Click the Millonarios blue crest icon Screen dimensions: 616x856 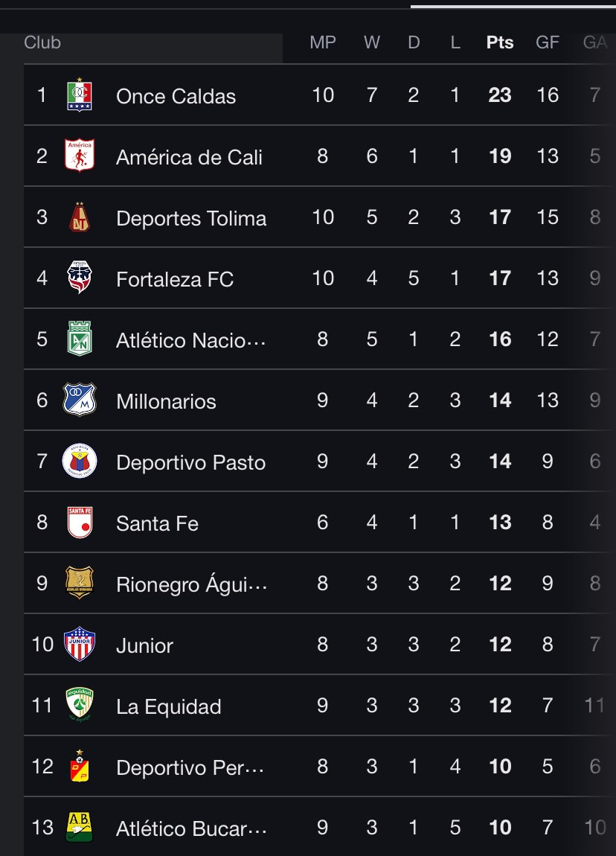[79, 400]
